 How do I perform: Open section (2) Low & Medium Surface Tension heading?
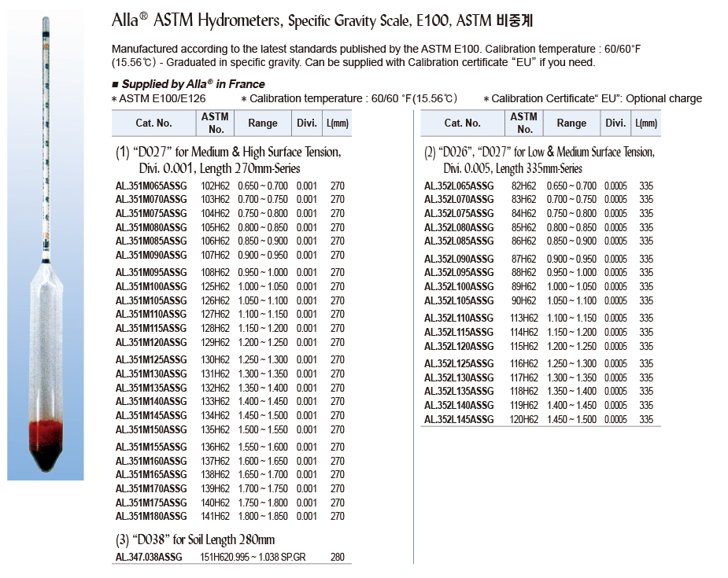pyautogui.click(x=538, y=160)
